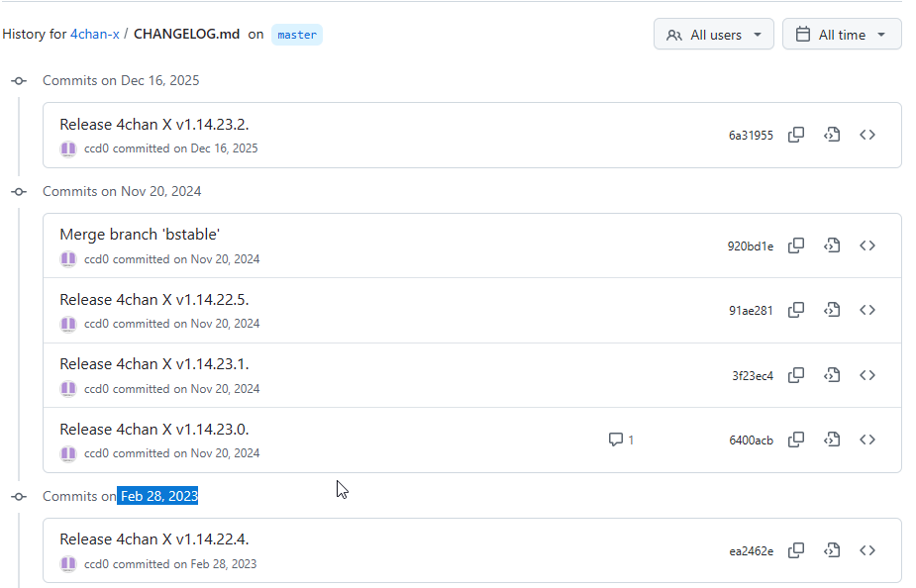Viewport: 916px width, 588px height.
Task: Open commit hash 6400acb
Action: coord(752,441)
